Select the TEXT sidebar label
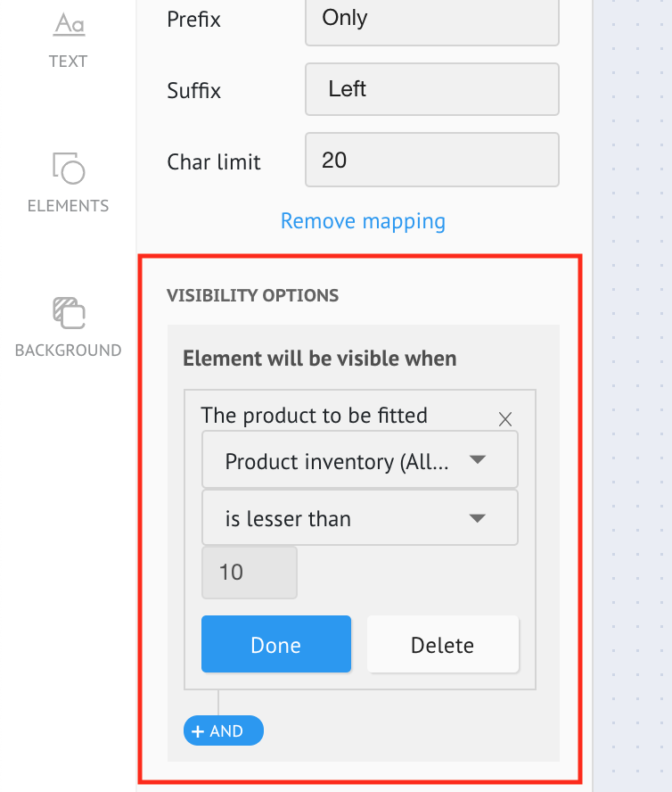 click(x=69, y=62)
